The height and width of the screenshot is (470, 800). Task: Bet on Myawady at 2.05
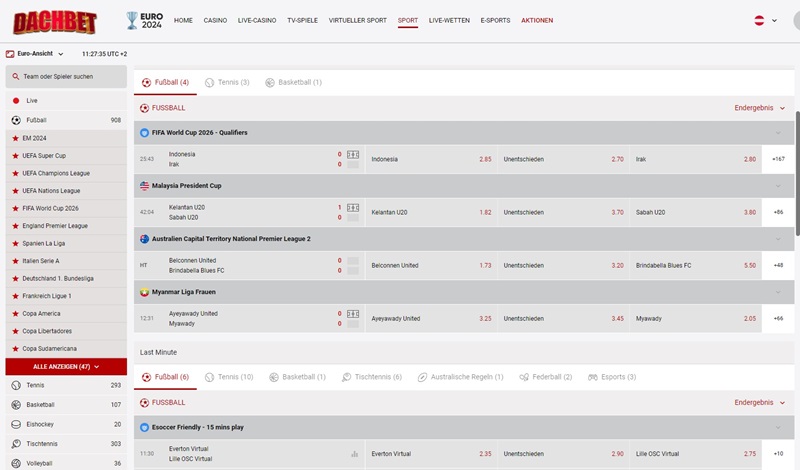pos(695,318)
